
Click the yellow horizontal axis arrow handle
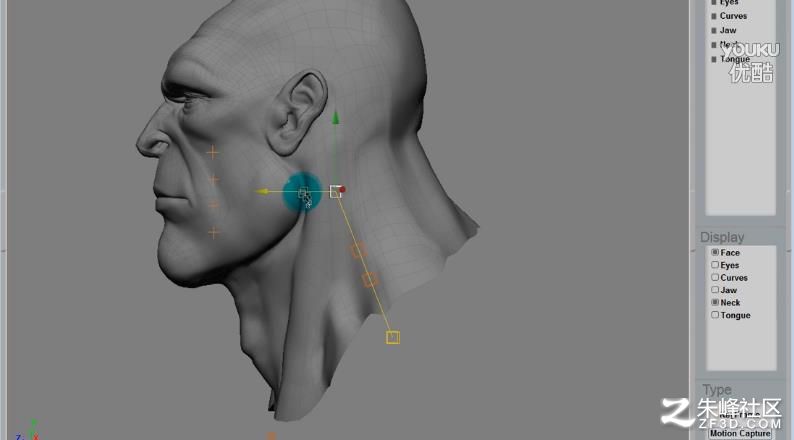[x=262, y=192]
